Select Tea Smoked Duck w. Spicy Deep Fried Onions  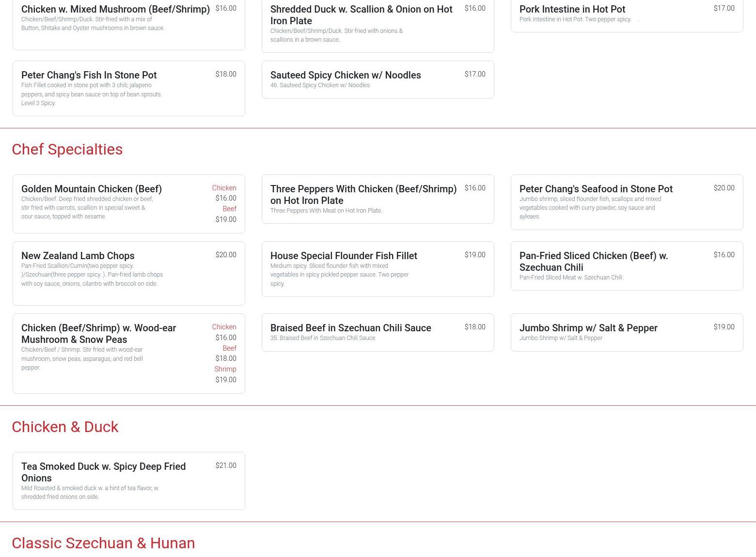tap(103, 472)
